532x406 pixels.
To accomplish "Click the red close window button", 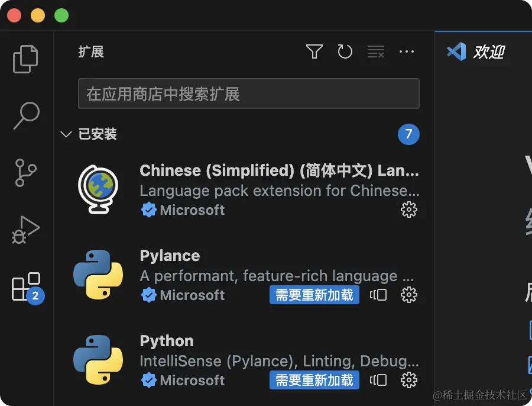I will pyautogui.click(x=14, y=15).
